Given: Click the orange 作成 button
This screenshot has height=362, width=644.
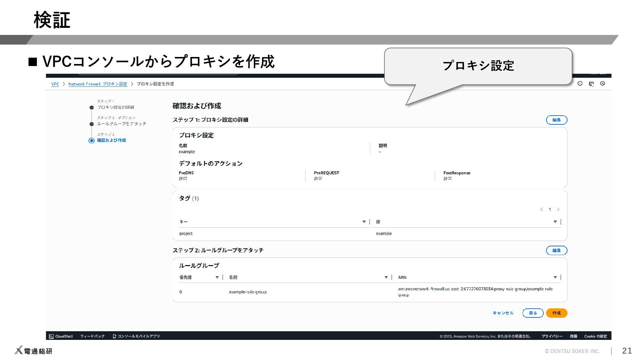Looking at the screenshot, I should point(556,313).
